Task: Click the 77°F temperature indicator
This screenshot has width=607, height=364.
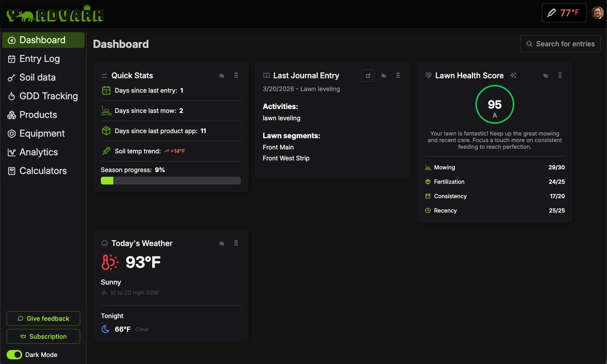Action: coord(564,12)
